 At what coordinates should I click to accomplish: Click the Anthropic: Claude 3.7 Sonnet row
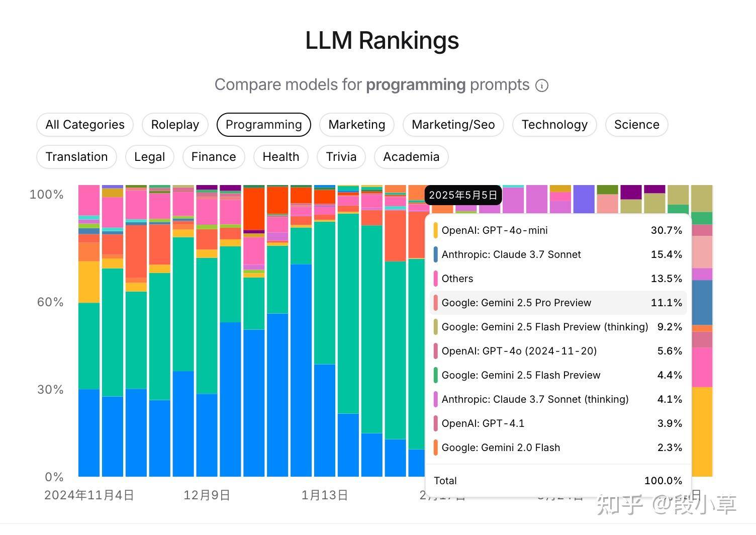558,254
